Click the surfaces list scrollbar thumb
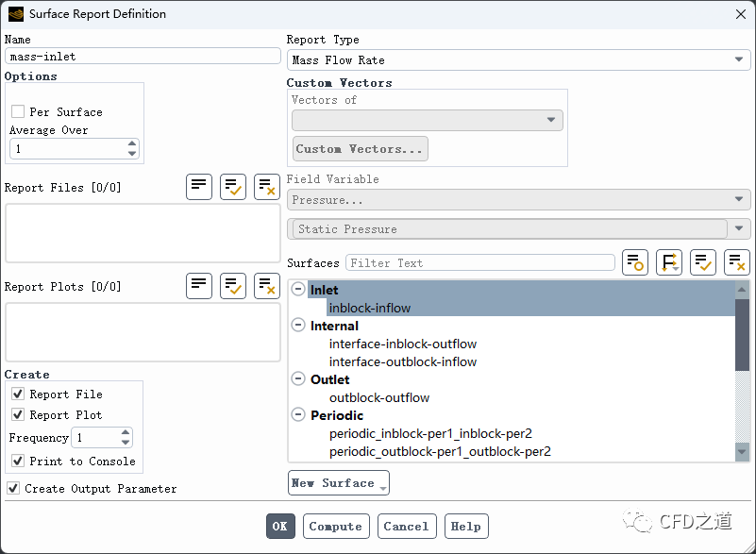The width and height of the screenshot is (756, 554). pyautogui.click(x=742, y=335)
